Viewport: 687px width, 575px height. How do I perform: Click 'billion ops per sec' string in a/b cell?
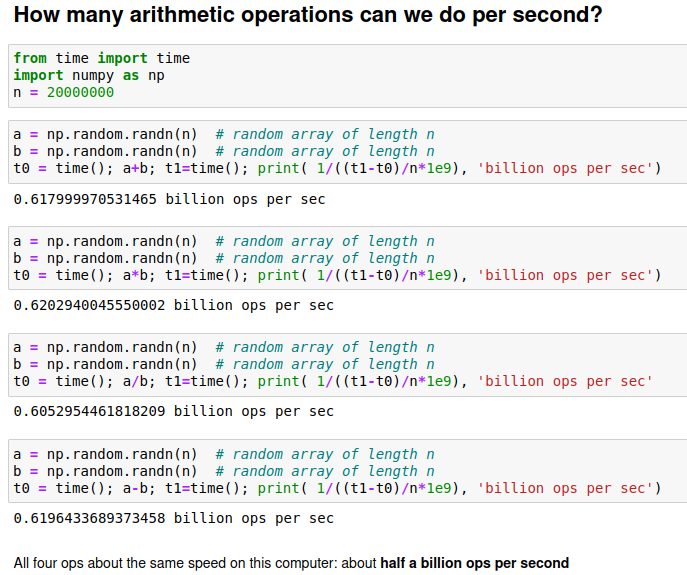click(565, 381)
